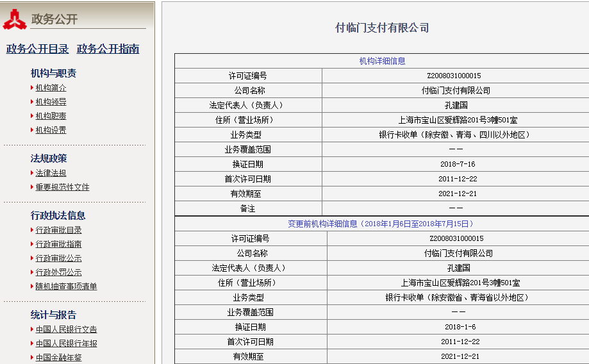Click the red arrow beside 机构简介

tap(32, 88)
